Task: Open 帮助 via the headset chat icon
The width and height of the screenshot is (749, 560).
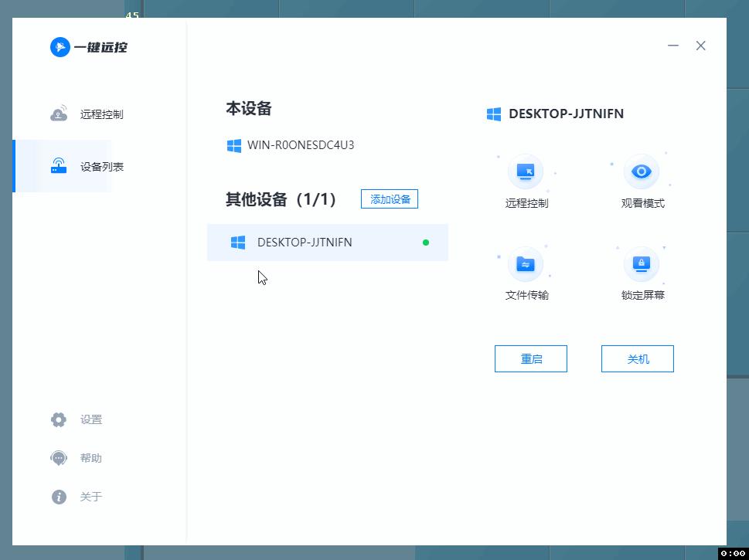Action: 58,458
